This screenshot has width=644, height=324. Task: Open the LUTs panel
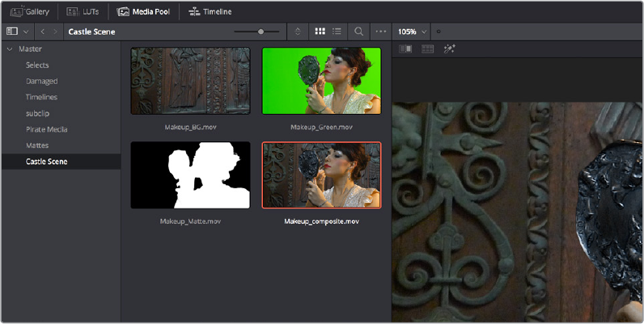[x=83, y=12]
